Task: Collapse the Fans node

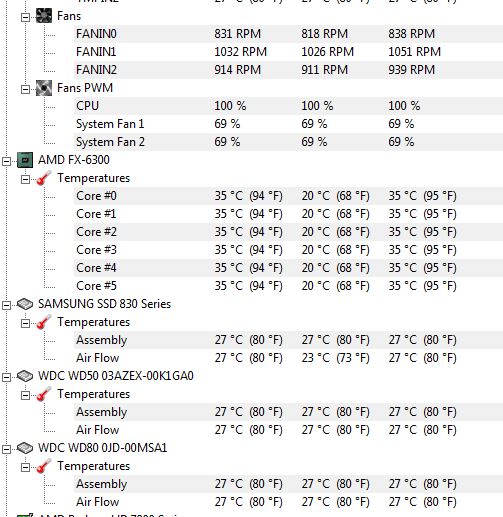Action: pos(25,17)
